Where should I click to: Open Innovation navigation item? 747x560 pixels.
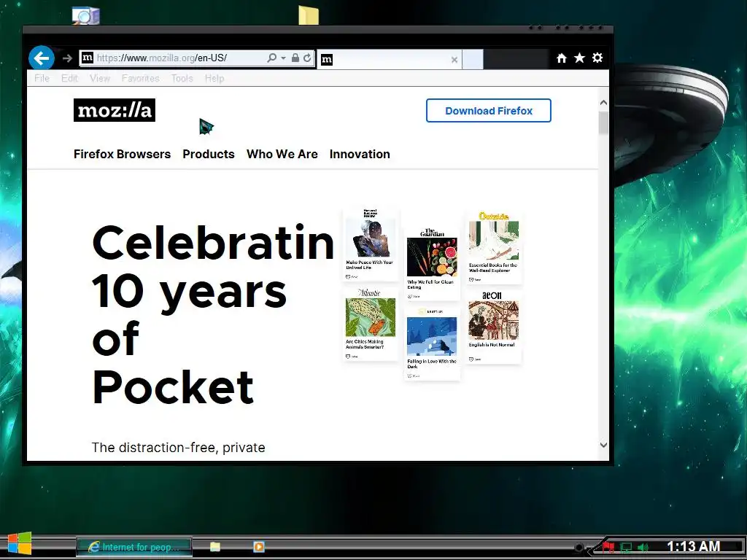(360, 155)
